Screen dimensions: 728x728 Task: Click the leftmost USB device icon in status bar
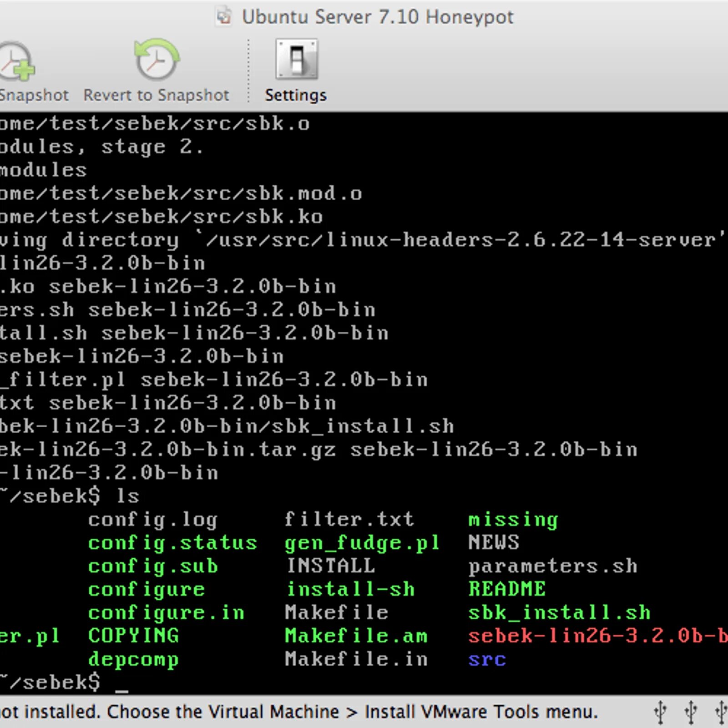(x=660, y=712)
